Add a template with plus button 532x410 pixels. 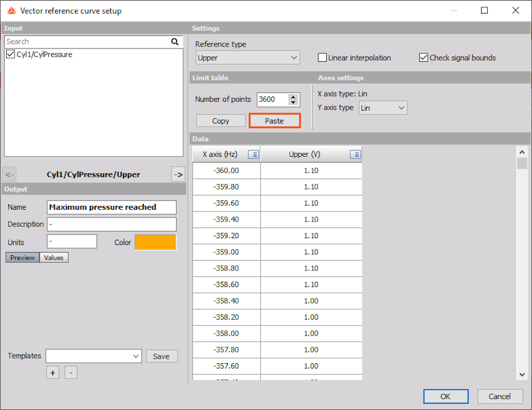(x=52, y=373)
